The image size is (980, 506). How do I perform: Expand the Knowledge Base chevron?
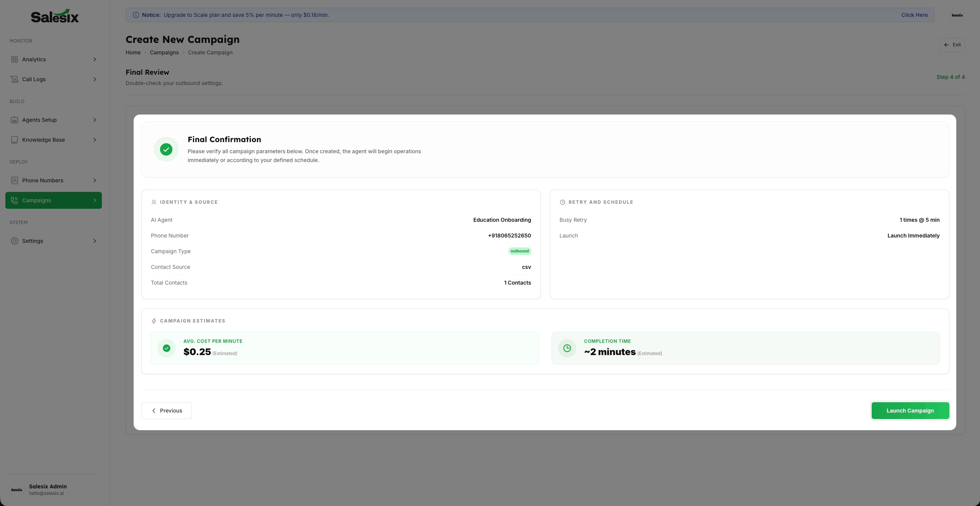[95, 140]
